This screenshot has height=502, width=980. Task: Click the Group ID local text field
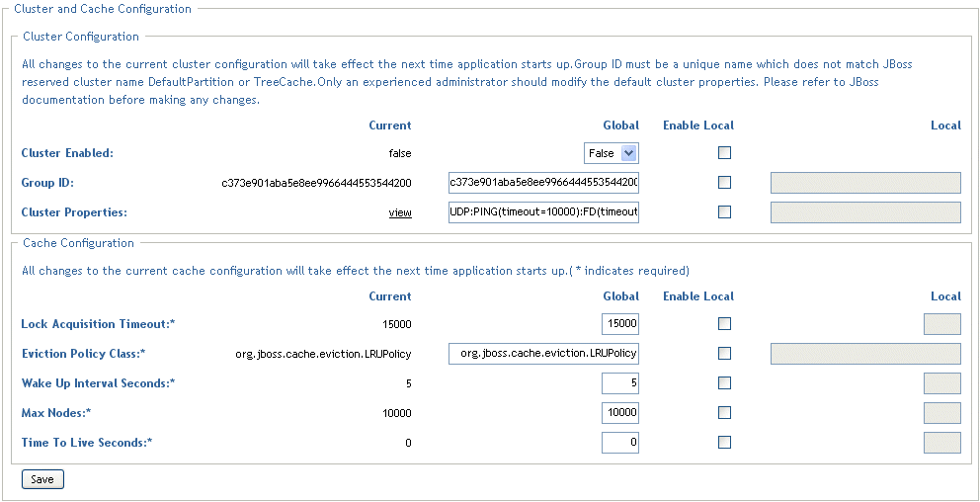(x=865, y=183)
